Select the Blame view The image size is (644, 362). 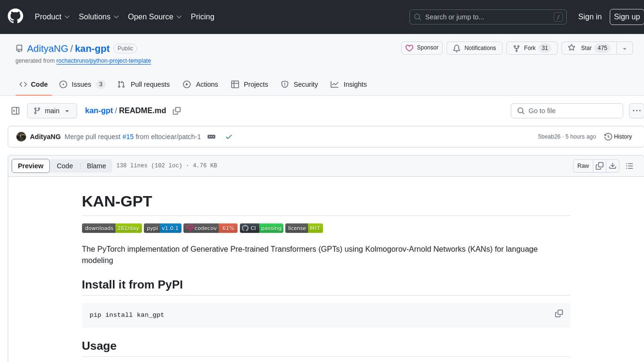pyautogui.click(x=96, y=166)
